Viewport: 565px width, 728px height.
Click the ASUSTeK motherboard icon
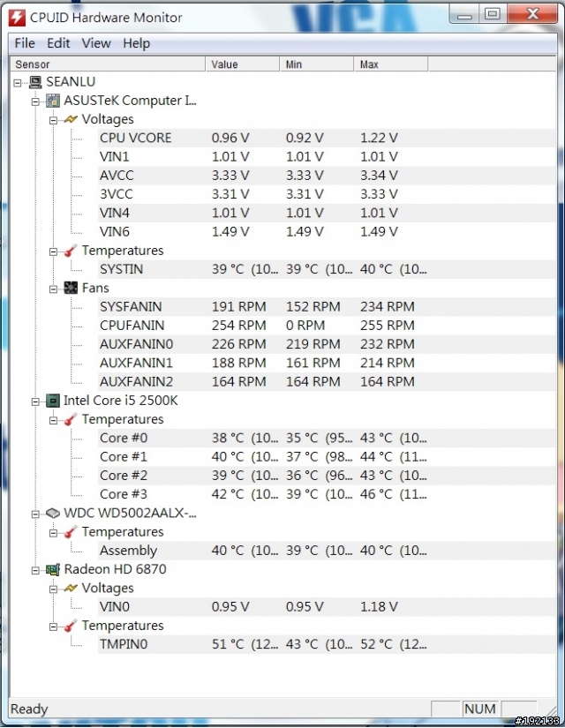tap(53, 101)
